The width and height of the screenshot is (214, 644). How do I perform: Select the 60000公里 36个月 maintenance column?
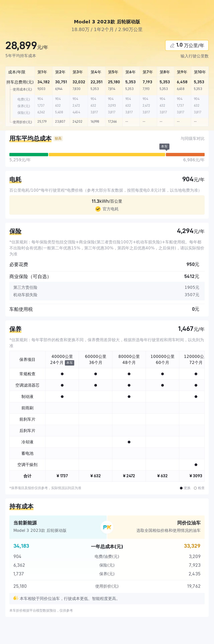[x=96, y=360]
